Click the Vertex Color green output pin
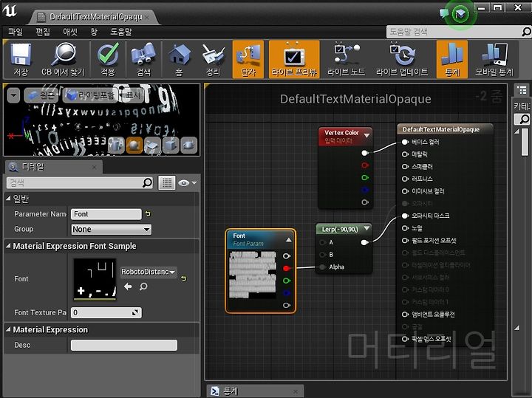 (365, 178)
